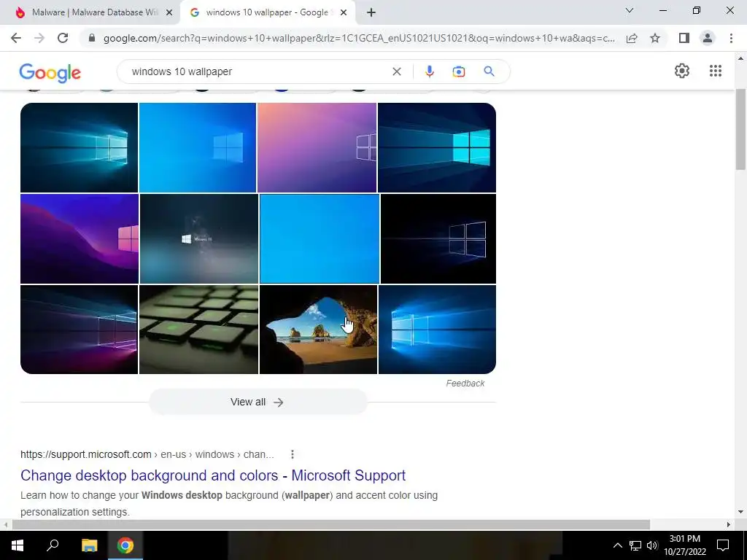
Task: Open the Chrome profile avatar
Action: click(x=708, y=38)
